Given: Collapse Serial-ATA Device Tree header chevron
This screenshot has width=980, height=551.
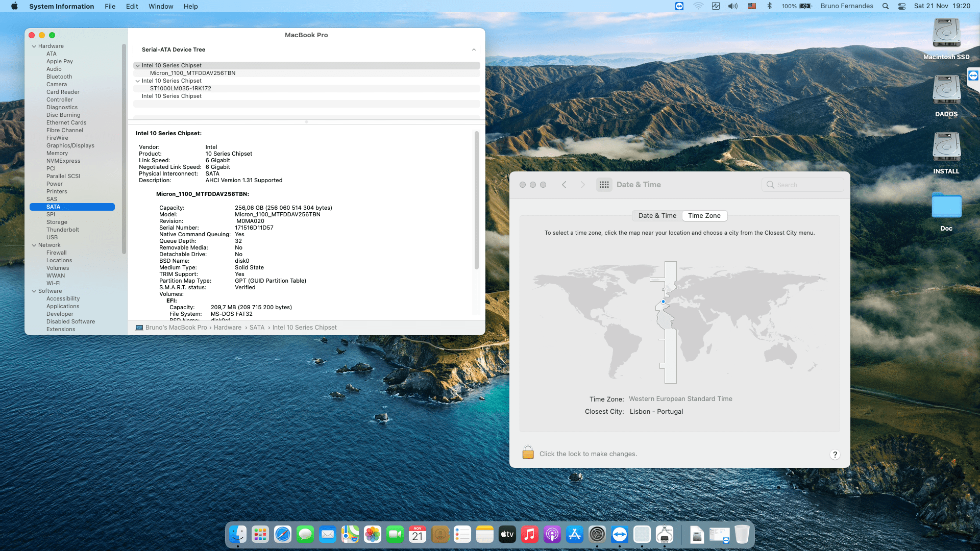Looking at the screenshot, I should click(474, 49).
